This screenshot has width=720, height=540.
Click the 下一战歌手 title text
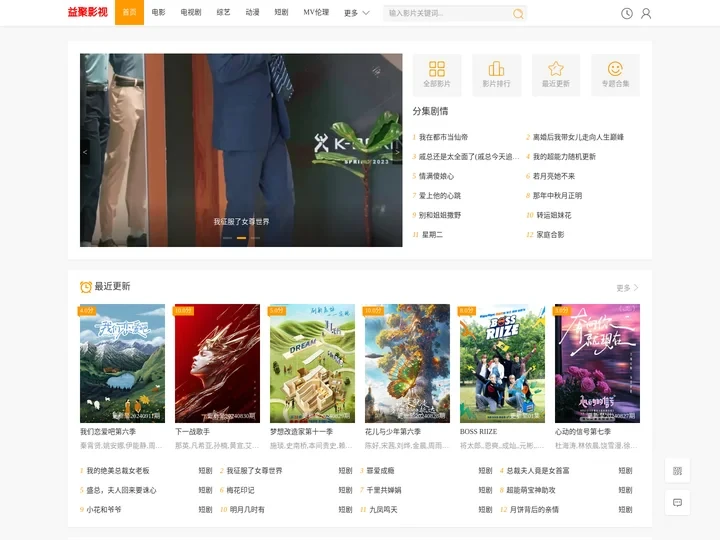pyautogui.click(x=192, y=432)
